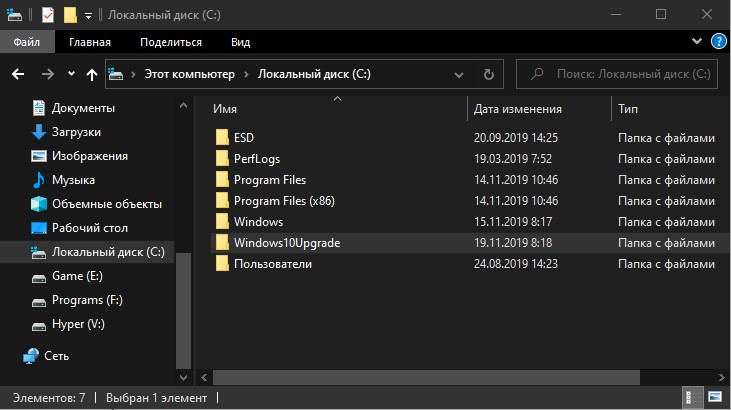
Task: Open the Файл menu
Action: pyautogui.click(x=27, y=42)
